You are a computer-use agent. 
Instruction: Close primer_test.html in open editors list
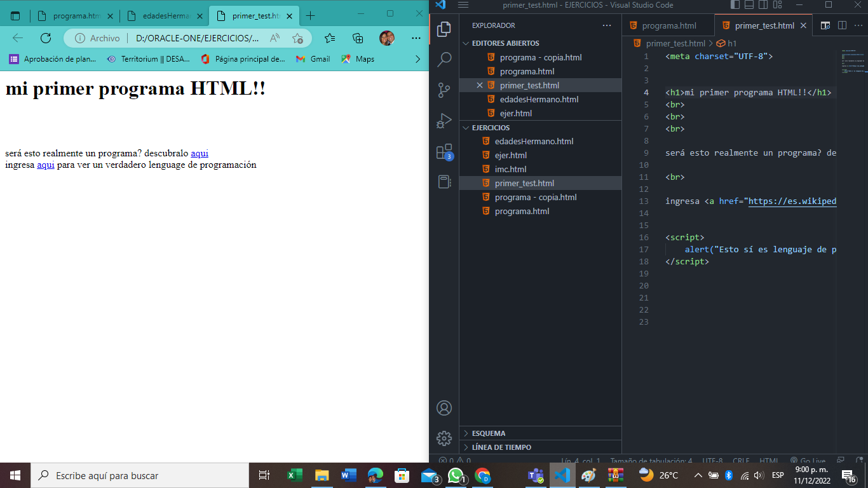480,85
